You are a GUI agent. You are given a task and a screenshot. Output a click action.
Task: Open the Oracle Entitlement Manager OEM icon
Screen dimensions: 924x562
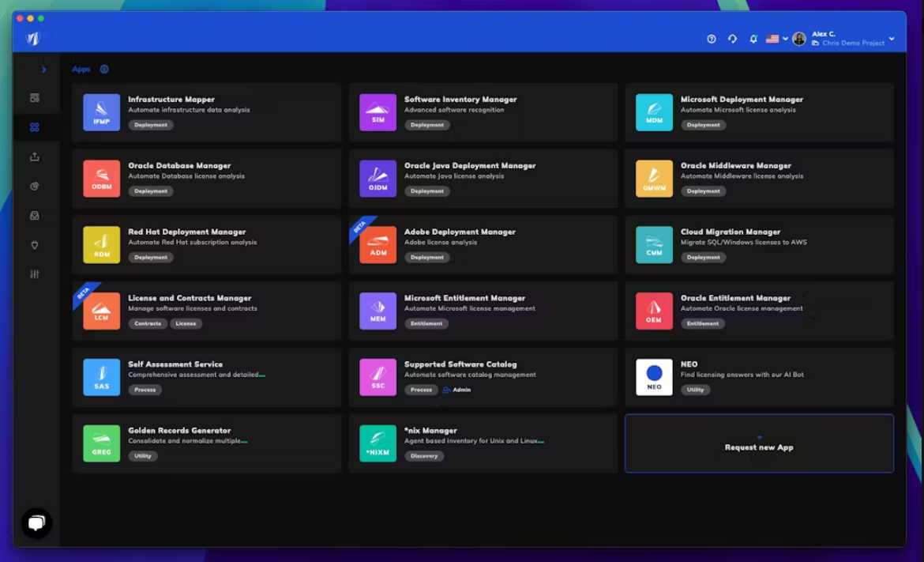(654, 311)
